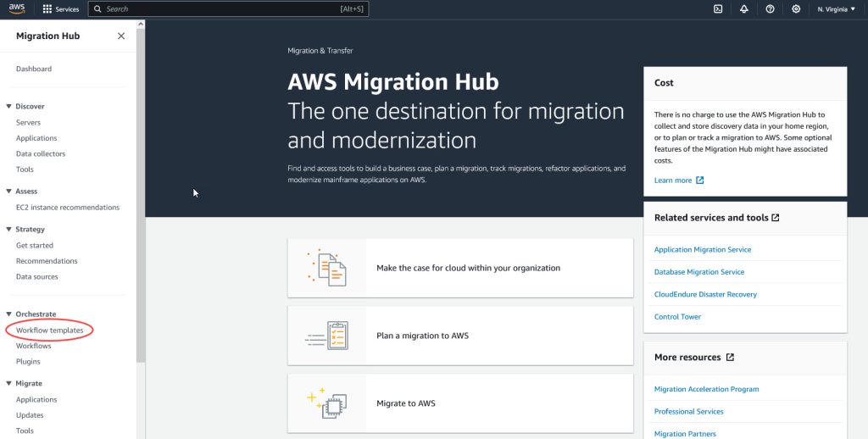Open Workflow templates under Orchestrate
Screen dimensions: 868x439
tap(50, 330)
